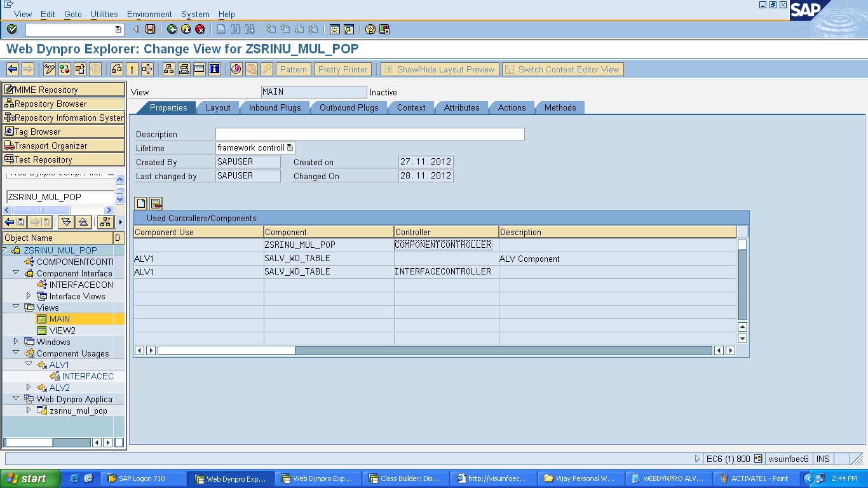Open the Utilities menu

coord(104,14)
